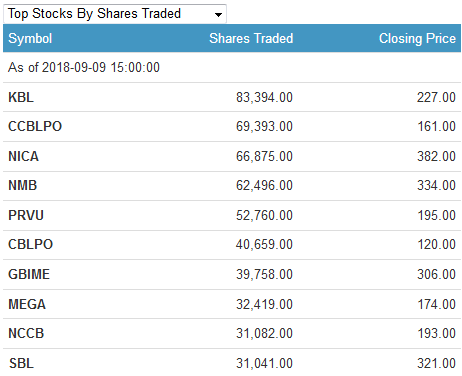
Task: Click KBL shares traded value 83,394.00
Action: [264, 97]
